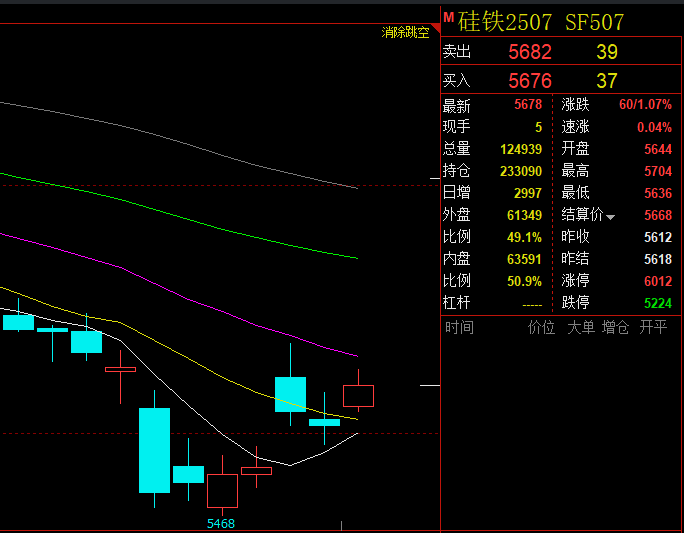The image size is (684, 533).
Task: Click the sell volume 39
Action: coord(607,52)
